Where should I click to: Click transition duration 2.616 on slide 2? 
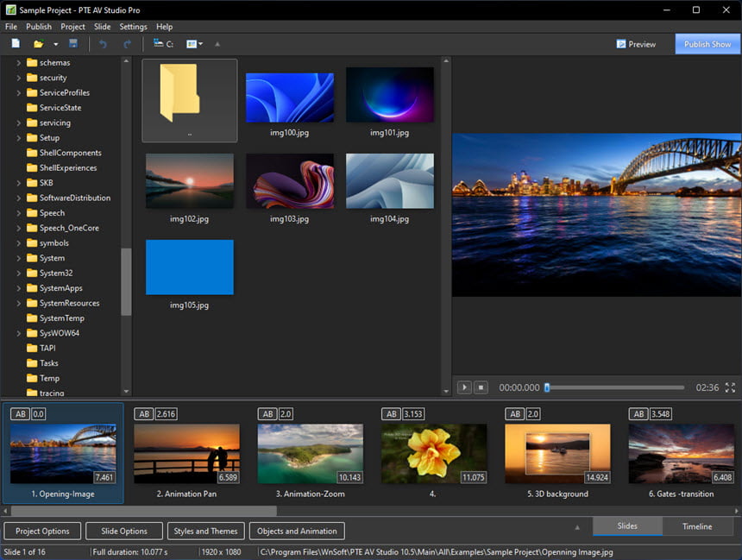pyautogui.click(x=167, y=414)
